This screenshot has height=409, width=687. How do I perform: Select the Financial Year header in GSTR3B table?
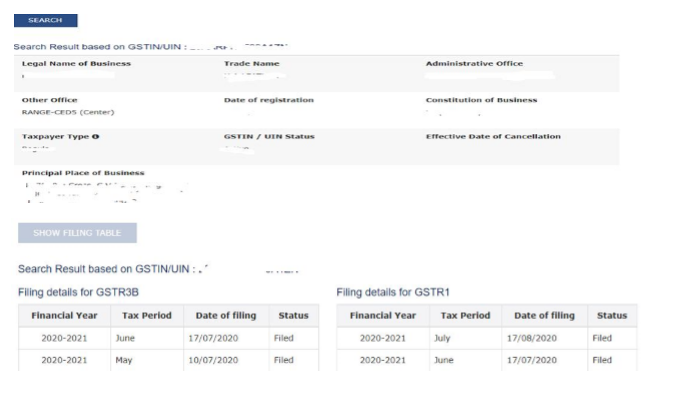[x=64, y=316]
